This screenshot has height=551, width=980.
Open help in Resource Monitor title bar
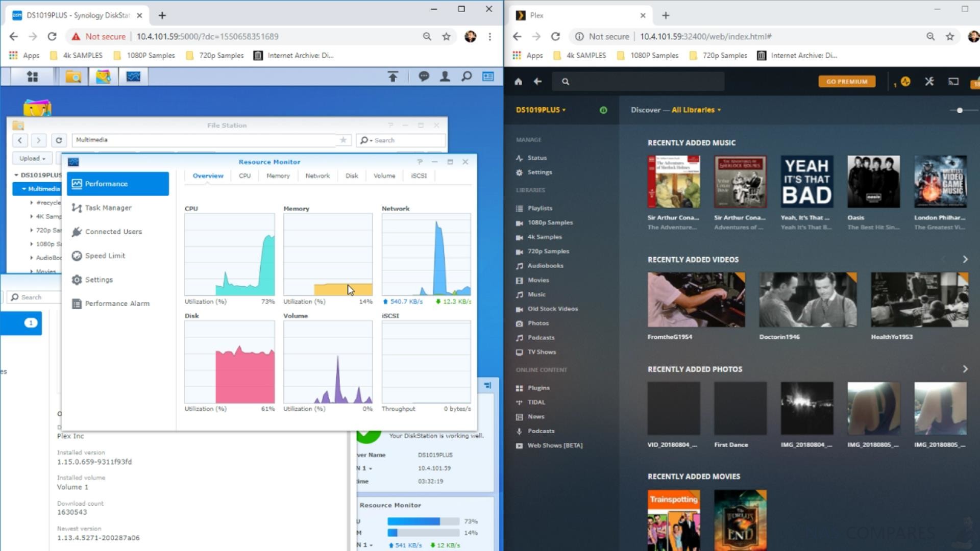[420, 162]
